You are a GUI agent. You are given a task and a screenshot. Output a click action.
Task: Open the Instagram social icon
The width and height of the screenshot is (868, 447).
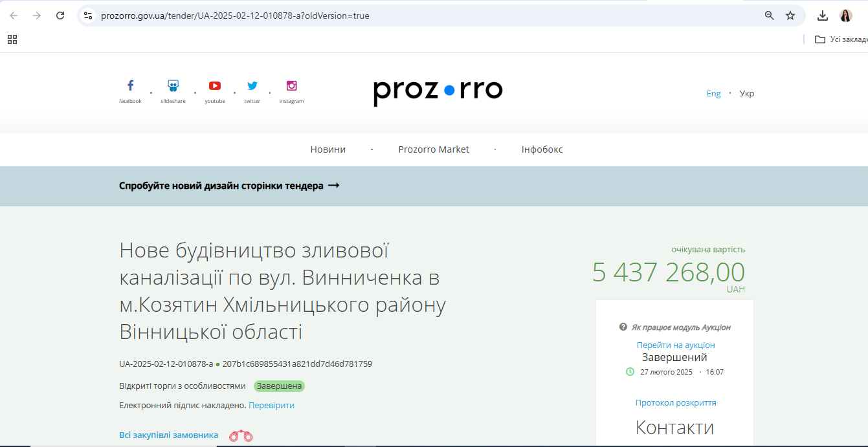(x=291, y=86)
